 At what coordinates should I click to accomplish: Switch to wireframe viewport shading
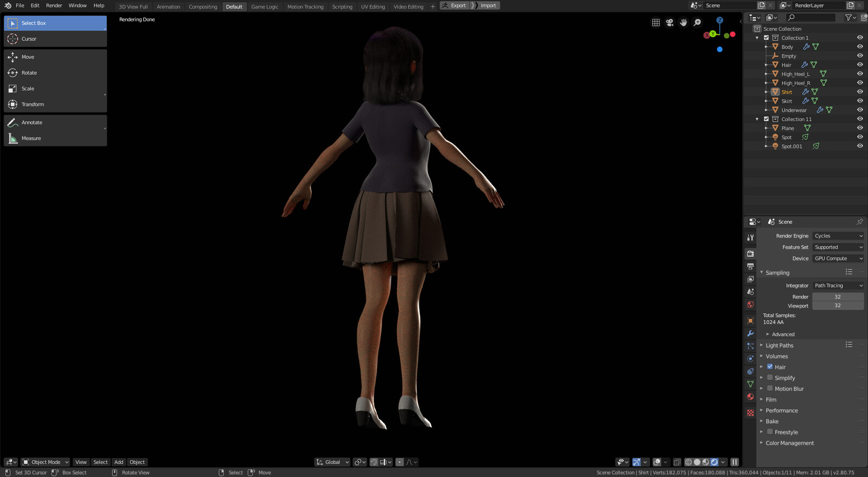(688, 462)
